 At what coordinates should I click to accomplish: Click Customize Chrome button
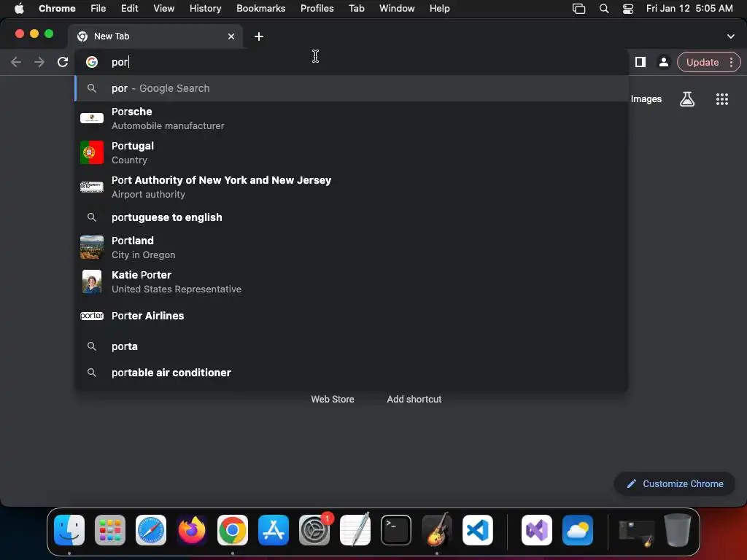pyautogui.click(x=674, y=484)
